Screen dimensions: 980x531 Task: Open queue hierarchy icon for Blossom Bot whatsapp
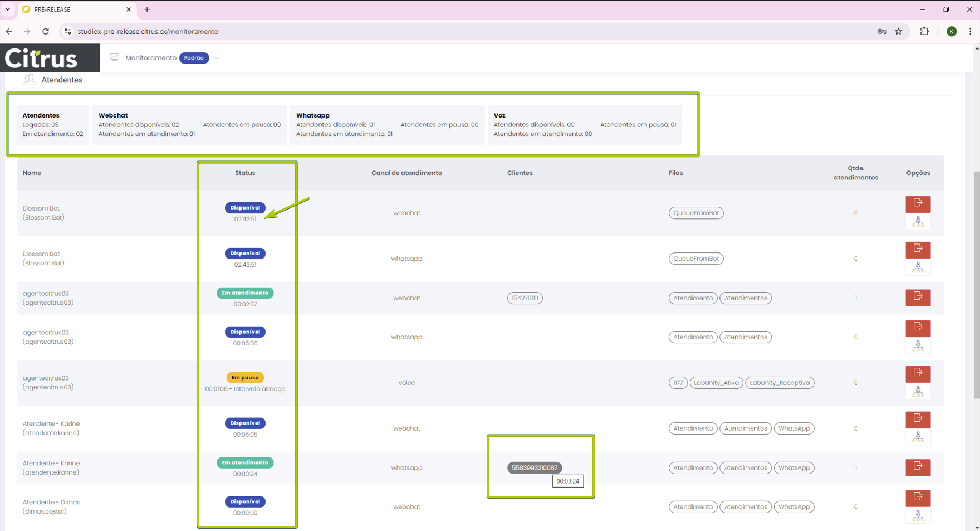click(918, 268)
